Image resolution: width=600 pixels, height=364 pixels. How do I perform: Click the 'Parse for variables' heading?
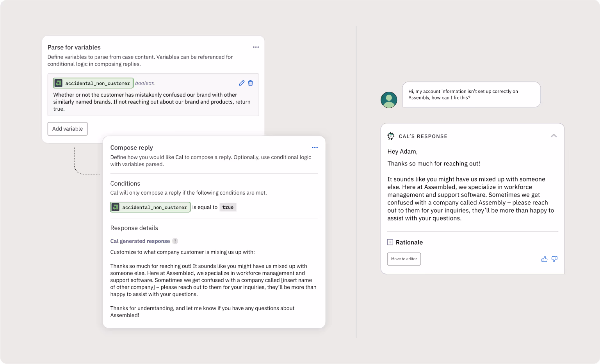74,47
